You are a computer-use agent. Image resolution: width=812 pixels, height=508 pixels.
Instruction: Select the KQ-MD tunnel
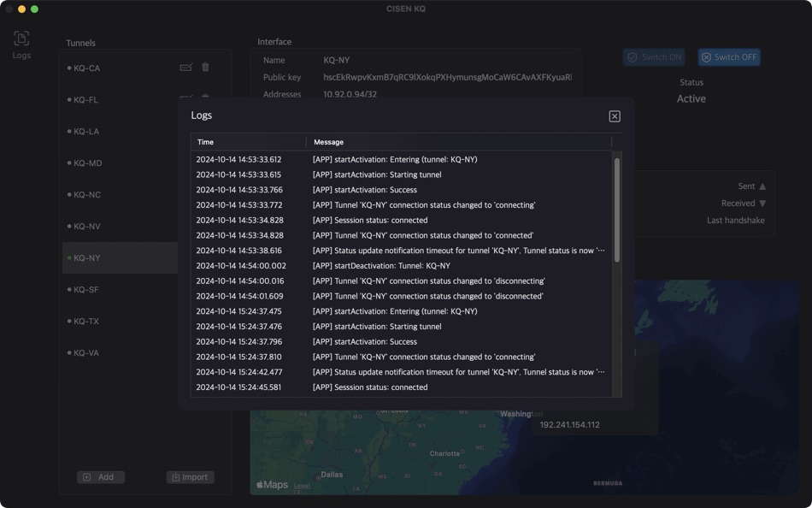(x=121, y=162)
